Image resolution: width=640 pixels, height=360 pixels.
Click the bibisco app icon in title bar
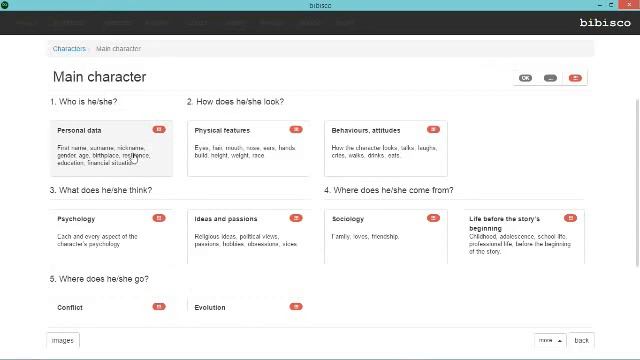click(4, 5)
